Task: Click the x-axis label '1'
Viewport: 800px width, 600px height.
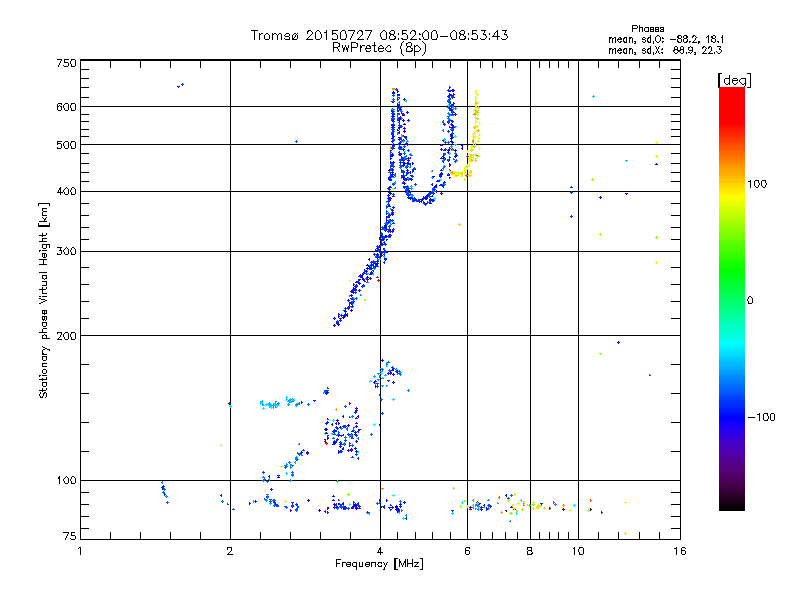Action: coord(80,551)
